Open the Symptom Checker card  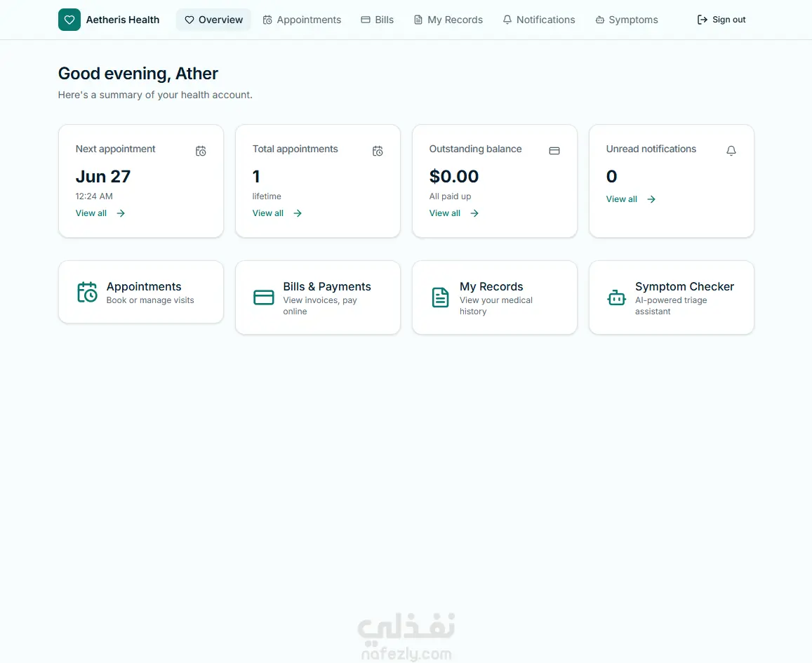[x=672, y=297]
